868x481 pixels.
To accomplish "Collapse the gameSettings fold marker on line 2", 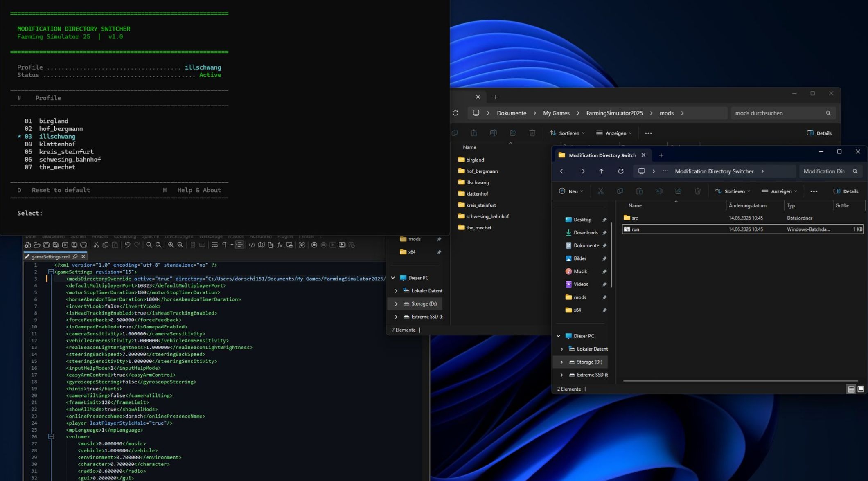I will [x=51, y=272].
